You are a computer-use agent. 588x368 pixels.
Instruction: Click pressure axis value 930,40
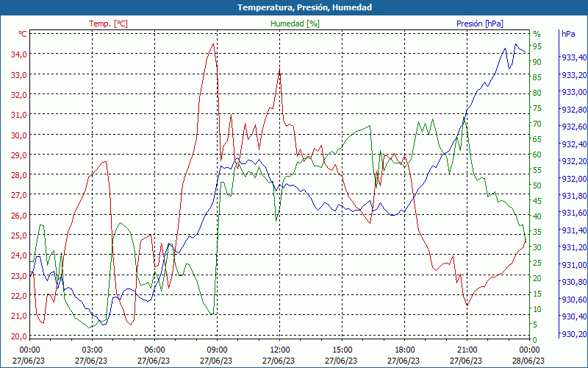point(574,316)
